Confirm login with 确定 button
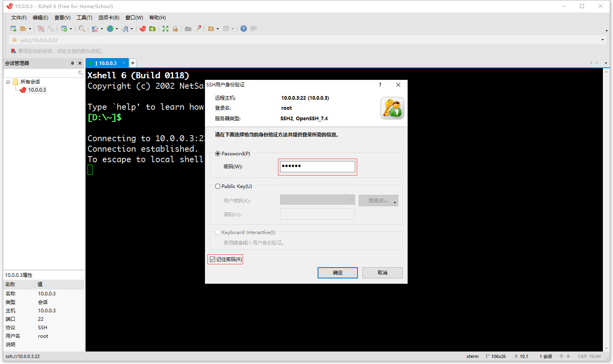Image resolution: width=613 pixels, height=364 pixels. (x=338, y=273)
